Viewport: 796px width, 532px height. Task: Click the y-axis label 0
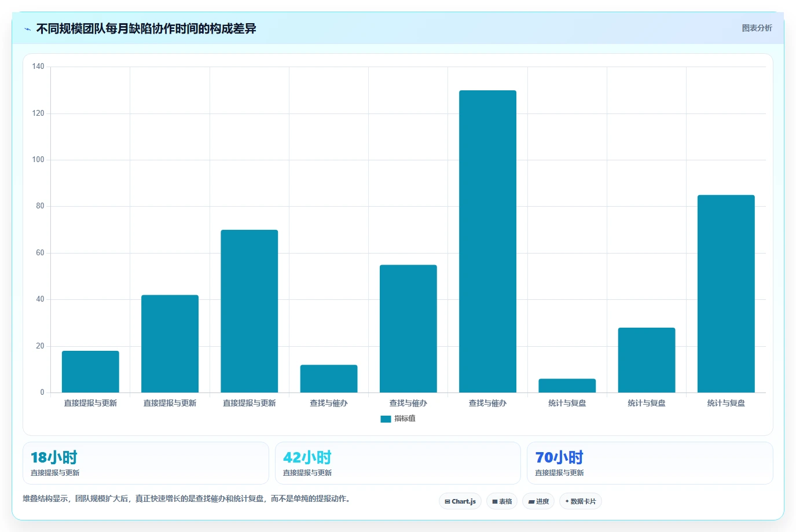[x=42, y=392]
